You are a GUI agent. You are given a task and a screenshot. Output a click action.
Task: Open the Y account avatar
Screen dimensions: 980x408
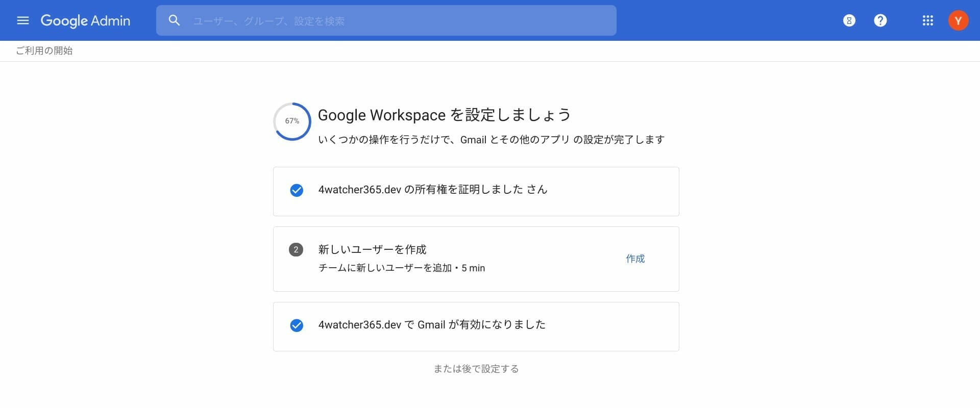click(x=958, y=20)
